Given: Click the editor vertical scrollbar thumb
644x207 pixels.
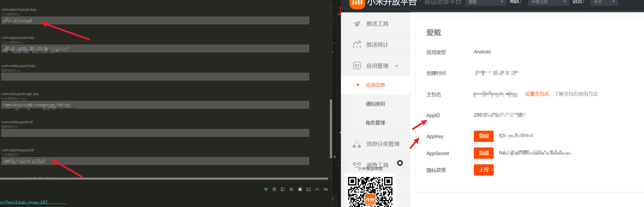Looking at the screenshot, I should (331, 129).
